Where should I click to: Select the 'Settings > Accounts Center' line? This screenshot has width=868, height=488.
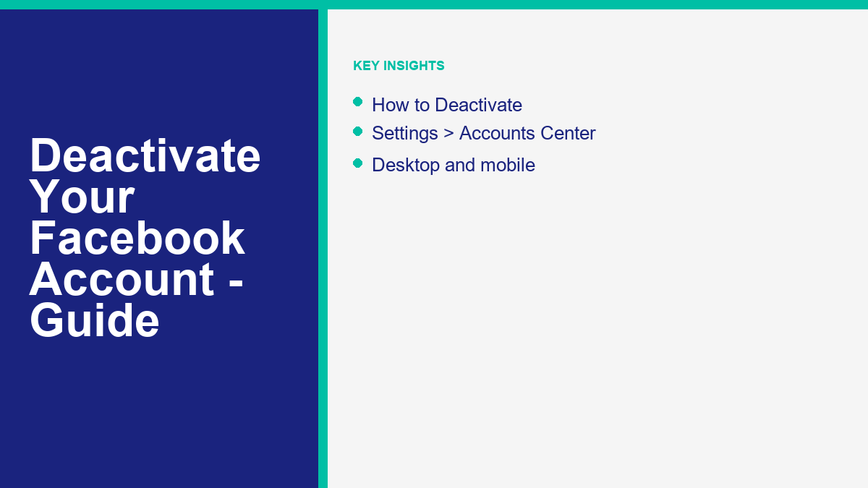coord(484,133)
